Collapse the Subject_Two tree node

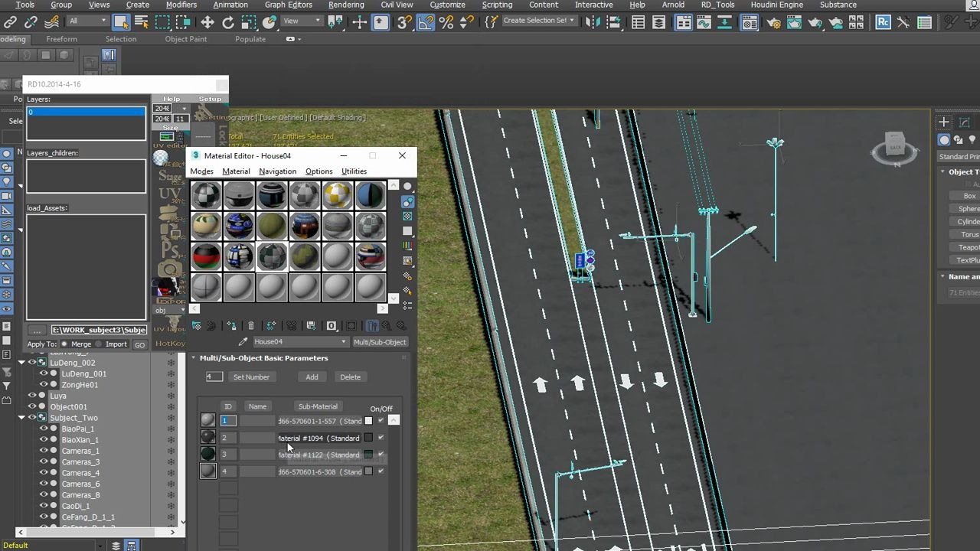(22, 418)
